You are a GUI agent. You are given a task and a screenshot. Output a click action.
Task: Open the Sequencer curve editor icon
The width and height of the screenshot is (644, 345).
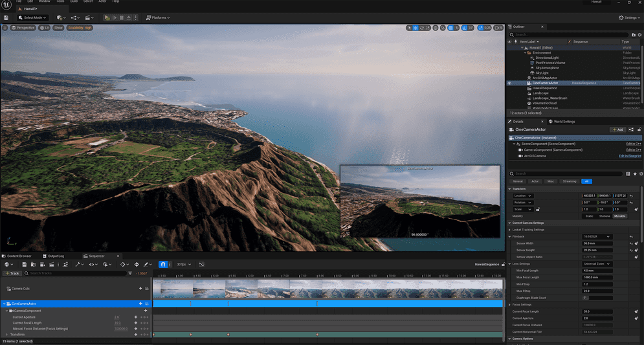(x=202, y=265)
